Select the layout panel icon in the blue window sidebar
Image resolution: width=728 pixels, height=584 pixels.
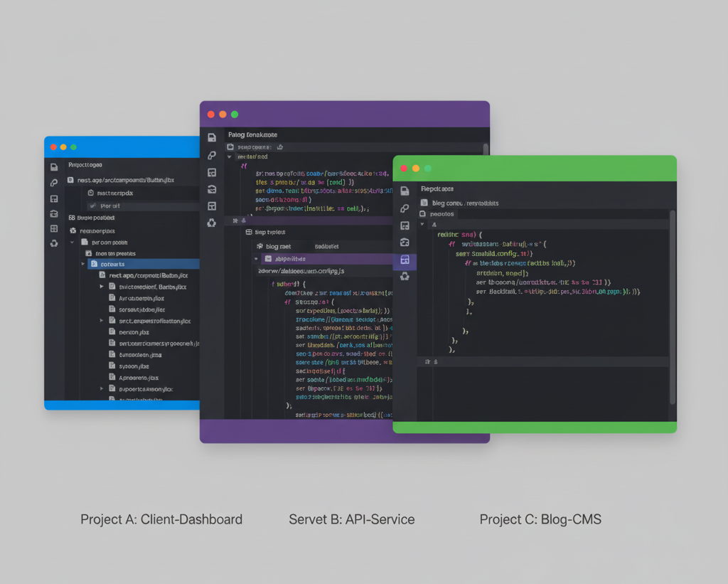coord(54,199)
